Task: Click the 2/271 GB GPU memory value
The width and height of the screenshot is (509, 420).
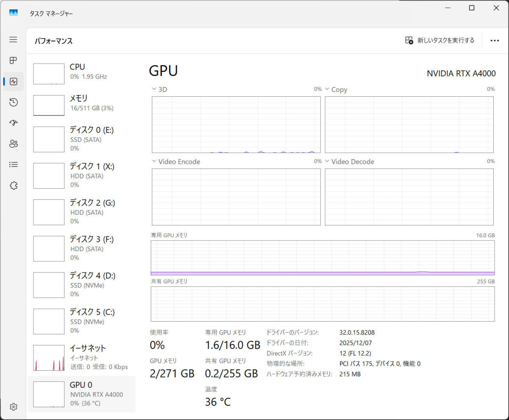Action: (x=172, y=373)
